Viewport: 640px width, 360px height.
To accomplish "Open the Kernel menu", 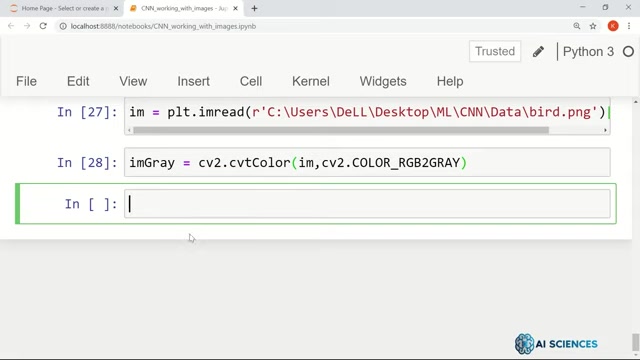I will tap(311, 81).
